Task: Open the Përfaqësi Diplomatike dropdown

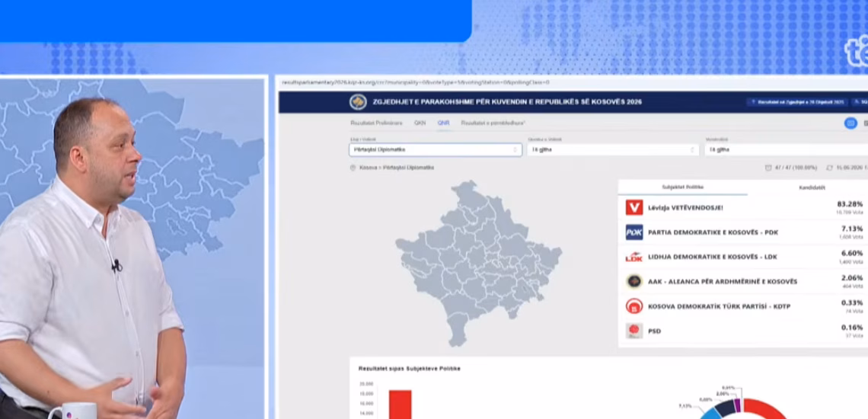Action: point(435,149)
